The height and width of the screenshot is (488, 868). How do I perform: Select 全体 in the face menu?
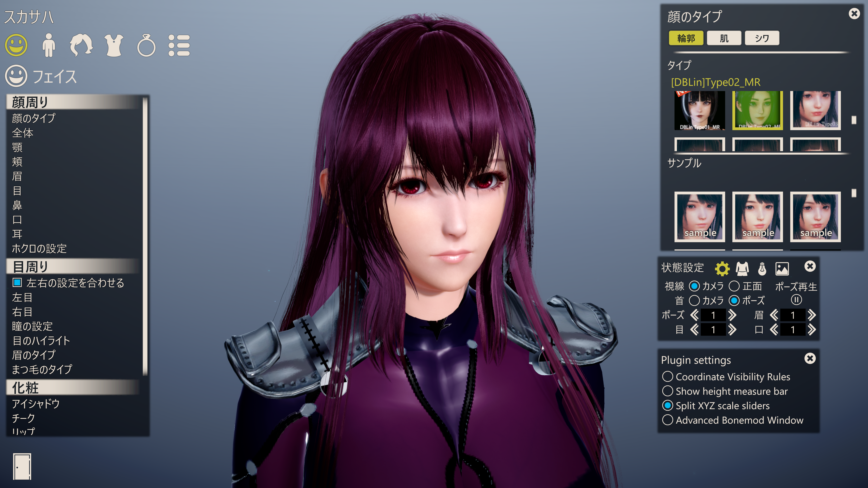[23, 133]
